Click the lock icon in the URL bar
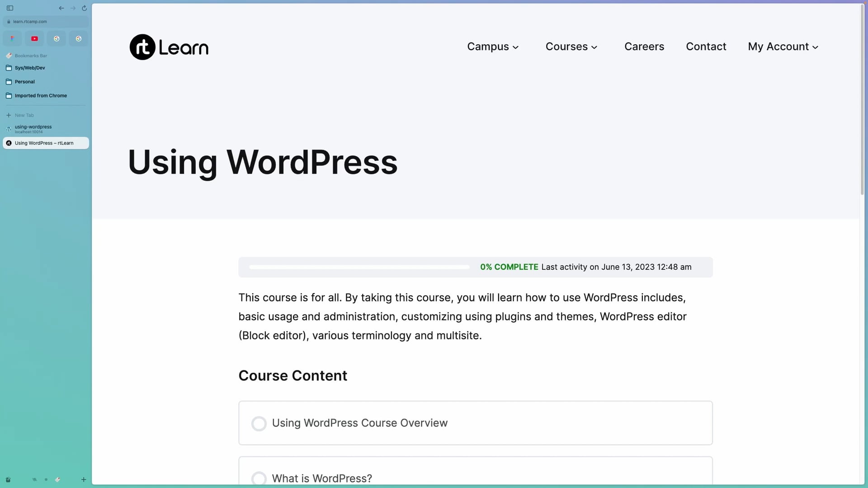 (9, 22)
